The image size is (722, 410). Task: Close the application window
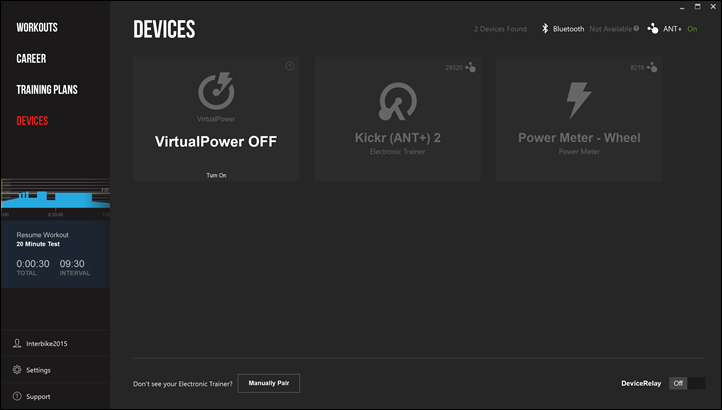pyautogui.click(x=713, y=7)
